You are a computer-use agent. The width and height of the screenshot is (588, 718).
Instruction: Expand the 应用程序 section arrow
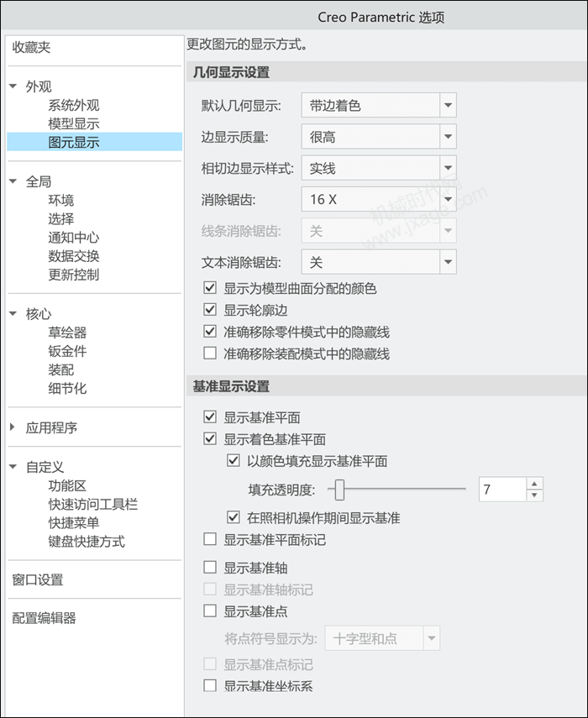coord(13,427)
